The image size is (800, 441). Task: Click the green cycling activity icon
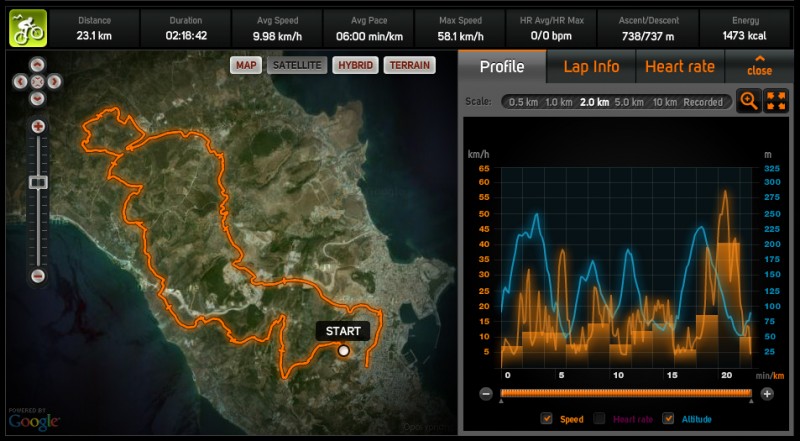pyautogui.click(x=28, y=29)
